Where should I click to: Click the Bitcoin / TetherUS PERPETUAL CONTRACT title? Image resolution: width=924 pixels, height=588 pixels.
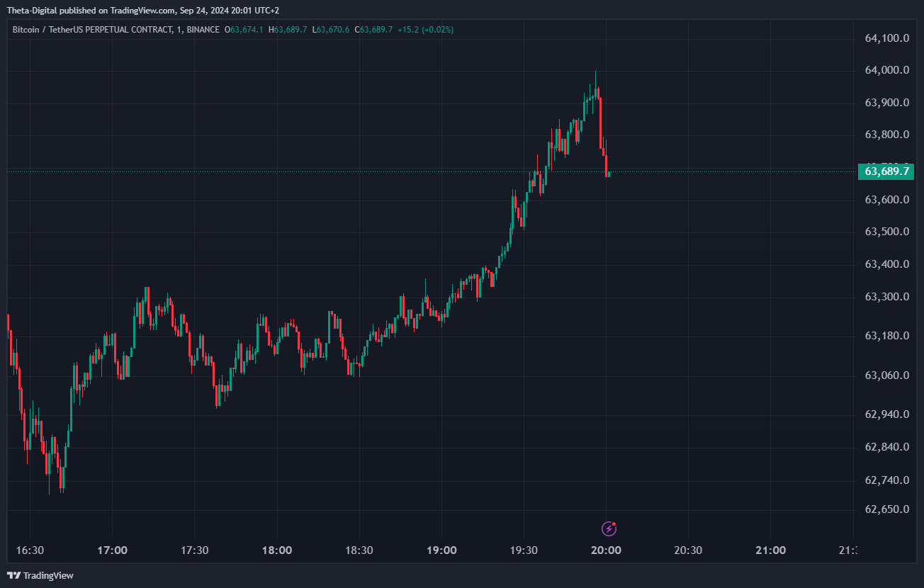(x=92, y=30)
